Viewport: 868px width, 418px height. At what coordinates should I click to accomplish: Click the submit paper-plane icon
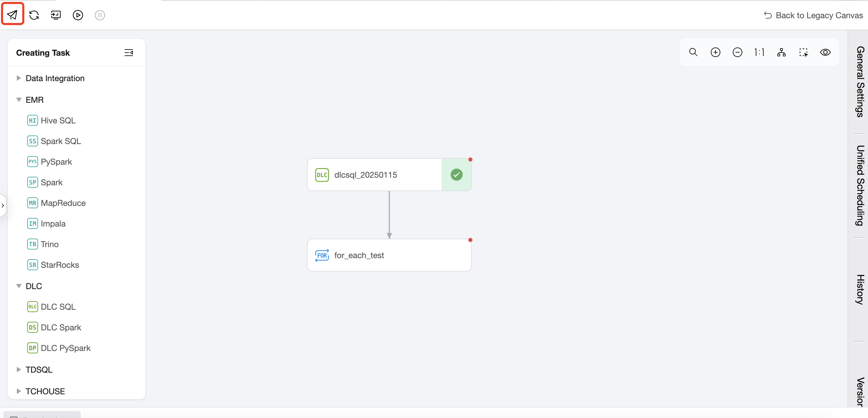coord(13,15)
